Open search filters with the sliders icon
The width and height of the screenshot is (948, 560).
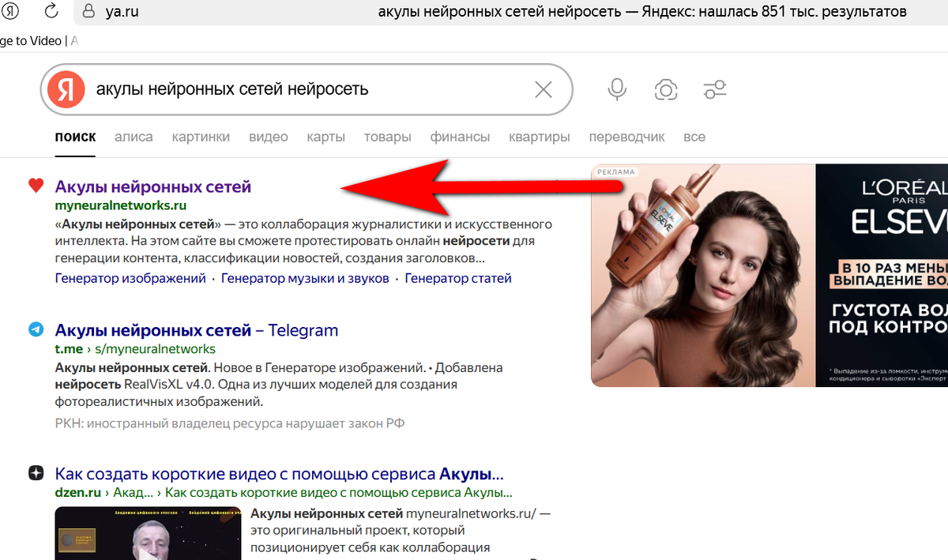715,89
